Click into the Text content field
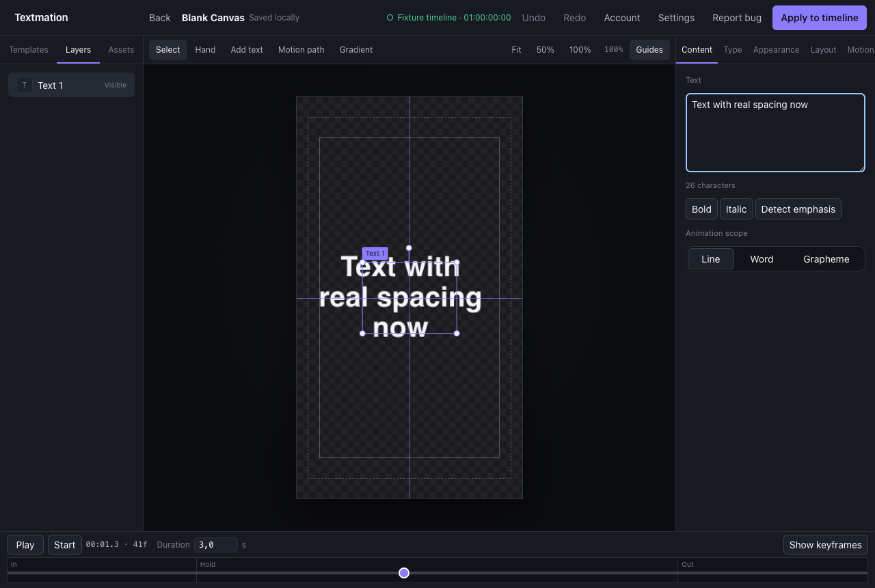The height and width of the screenshot is (588, 875). tap(775, 133)
